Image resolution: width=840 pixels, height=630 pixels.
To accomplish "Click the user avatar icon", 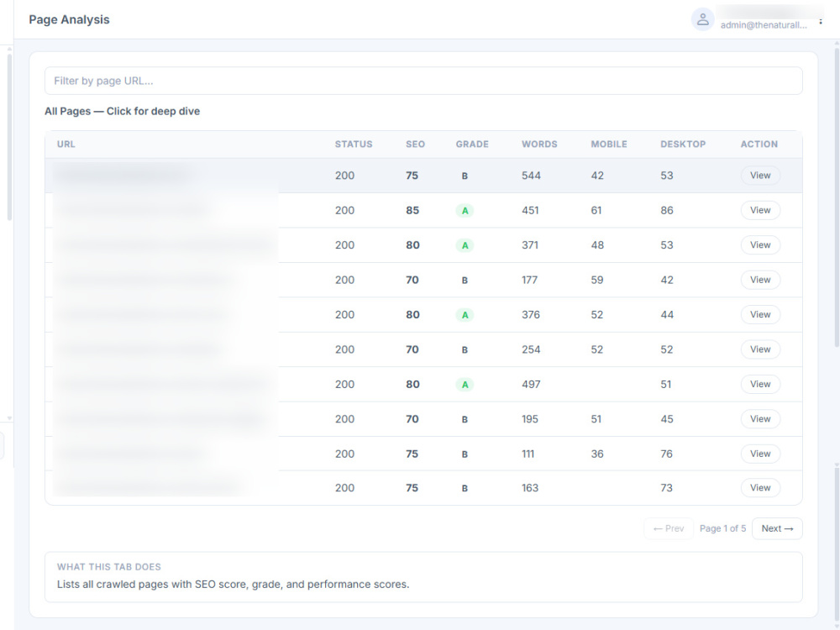I will click(702, 19).
